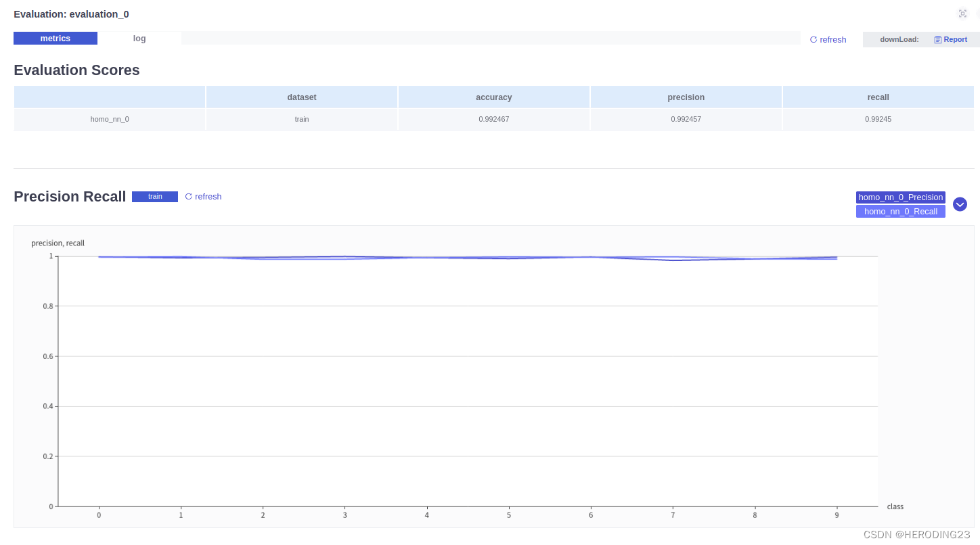Image resolution: width=980 pixels, height=545 pixels.
Task: Click the dataset column header
Action: click(302, 97)
